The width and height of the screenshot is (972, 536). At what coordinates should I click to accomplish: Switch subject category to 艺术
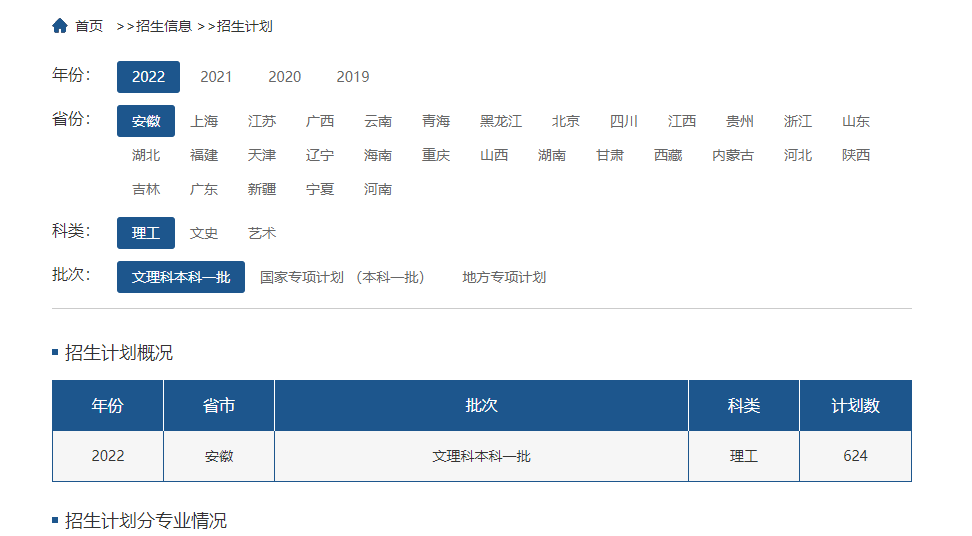[x=262, y=233]
